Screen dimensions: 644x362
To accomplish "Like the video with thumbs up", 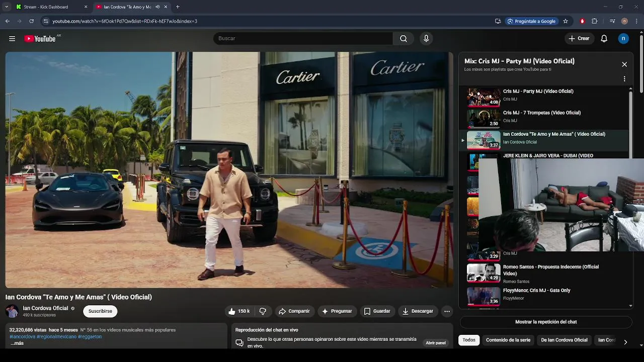I will click(238, 311).
